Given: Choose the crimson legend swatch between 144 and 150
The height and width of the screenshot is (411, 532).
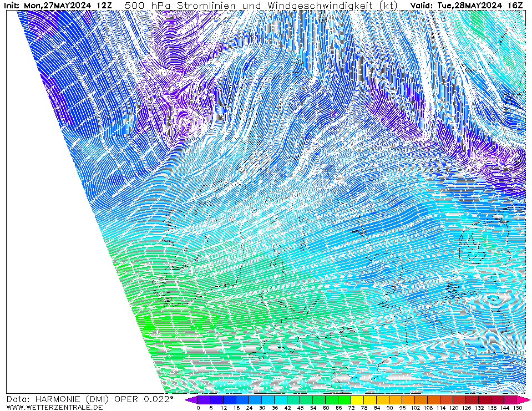Looking at the screenshot, I should (511, 400).
